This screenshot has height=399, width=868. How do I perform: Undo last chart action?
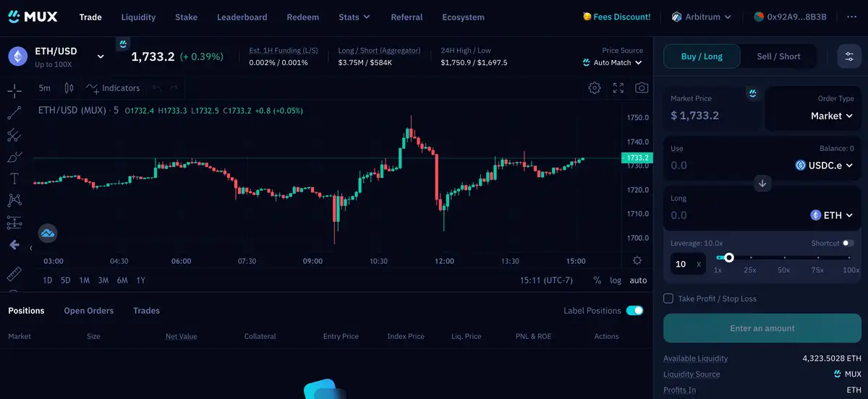[157, 88]
